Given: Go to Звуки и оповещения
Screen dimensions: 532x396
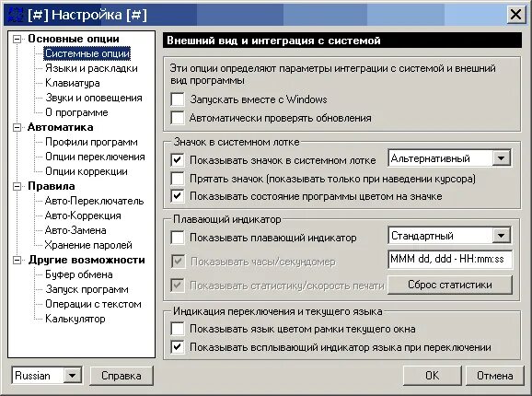Looking at the screenshot, I should pyautogui.click(x=94, y=98).
